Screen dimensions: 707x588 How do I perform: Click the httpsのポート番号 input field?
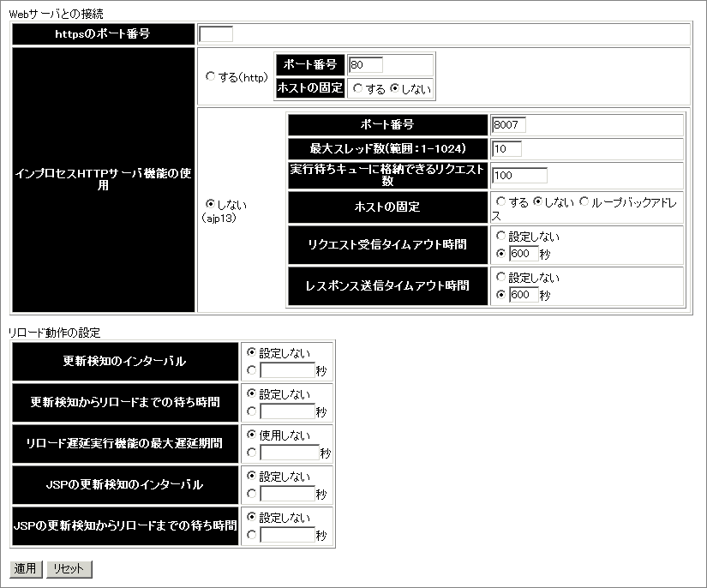[x=214, y=33]
